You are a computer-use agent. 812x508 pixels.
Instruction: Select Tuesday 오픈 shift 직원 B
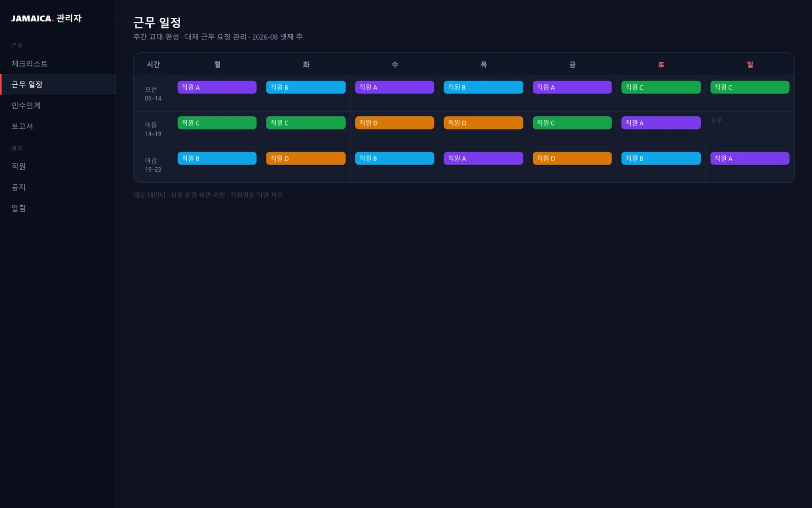point(306,87)
